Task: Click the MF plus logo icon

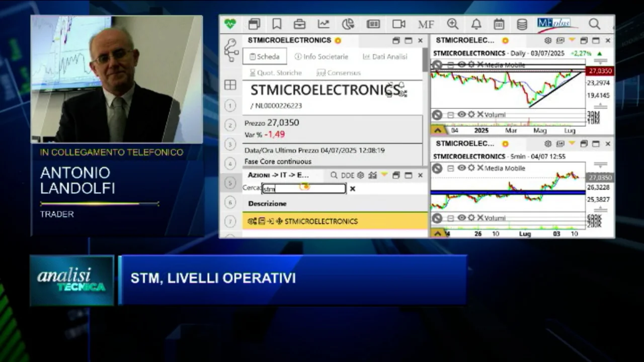Action: click(x=555, y=22)
